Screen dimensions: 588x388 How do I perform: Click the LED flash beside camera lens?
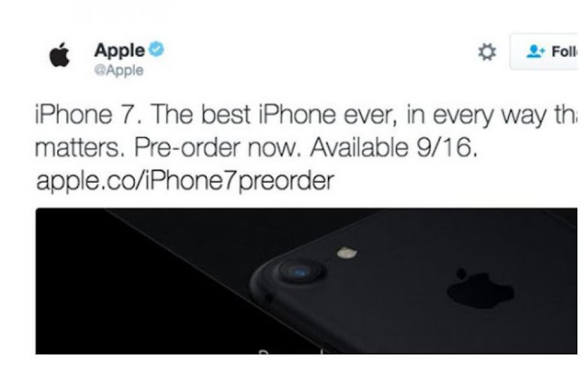pyautogui.click(x=347, y=253)
